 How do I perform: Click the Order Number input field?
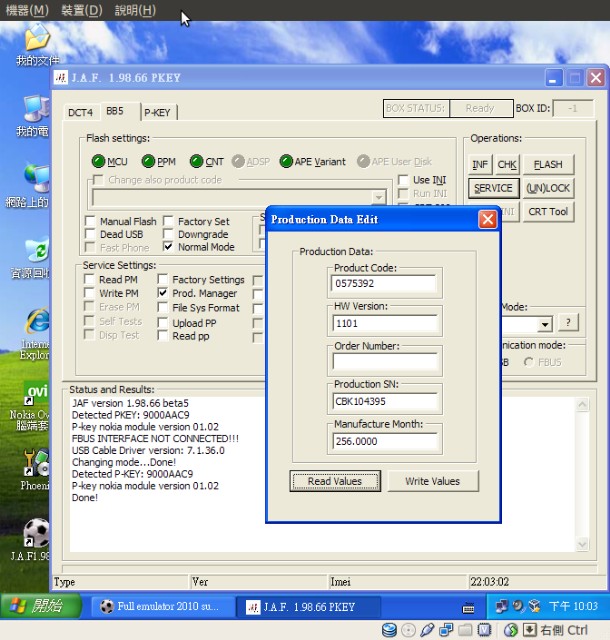386,362
